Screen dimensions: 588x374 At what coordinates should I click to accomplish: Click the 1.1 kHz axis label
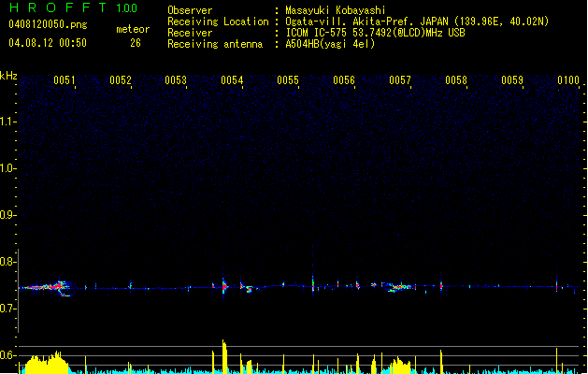[7, 122]
